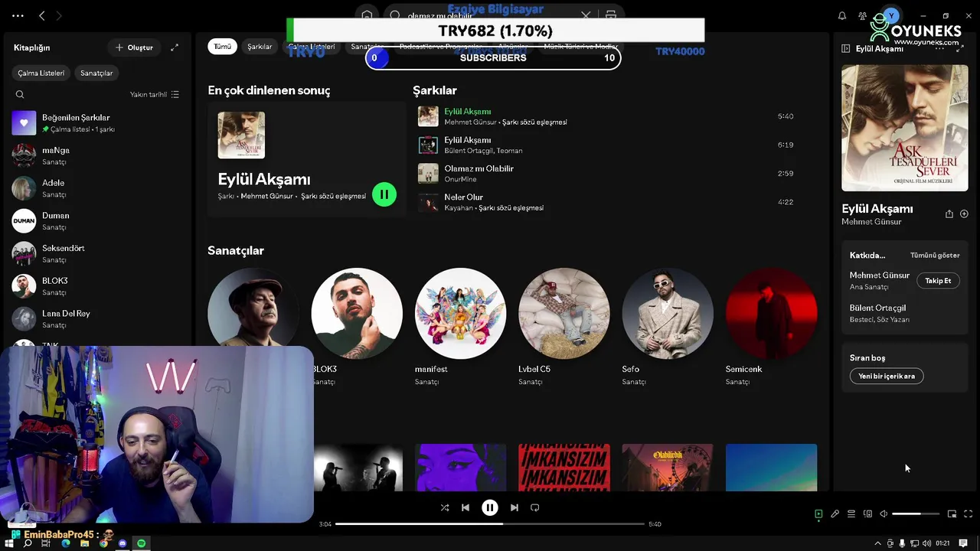
Task: Expand the Now Playing view to fullscreen
Action: click(x=960, y=48)
